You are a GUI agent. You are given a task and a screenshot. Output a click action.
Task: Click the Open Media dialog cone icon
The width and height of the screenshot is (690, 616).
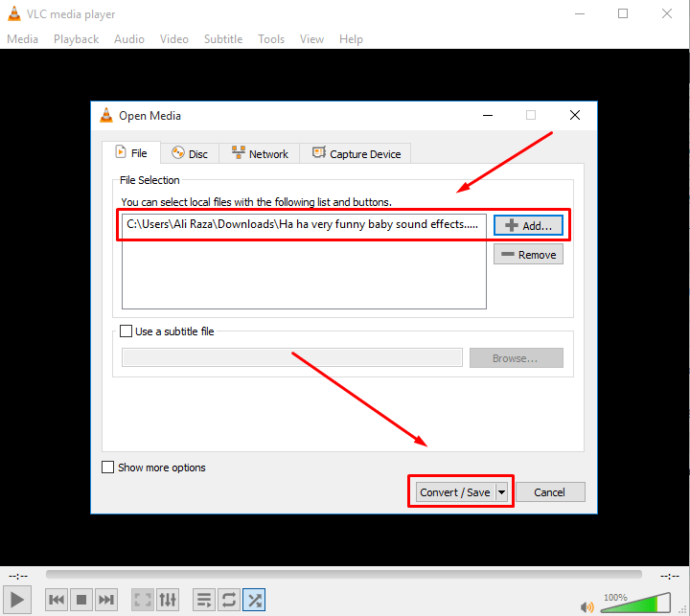pos(106,115)
